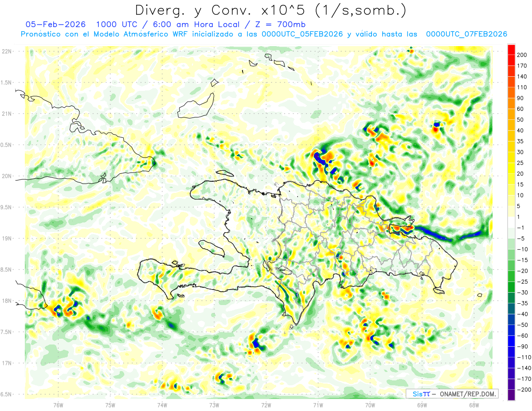Click the title "Diverg. y Conv. x10^5 (1/s,somb.)"
The height and width of the screenshot is (411, 532).
click(270, 10)
